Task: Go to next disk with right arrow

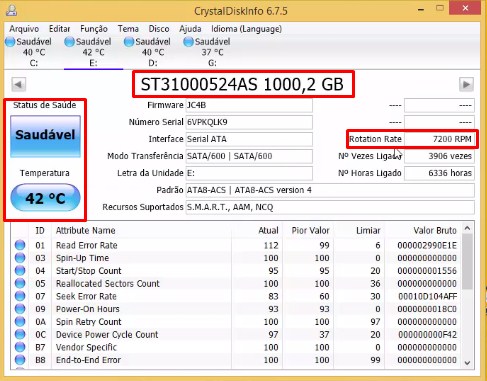Action: pyautogui.click(x=466, y=84)
